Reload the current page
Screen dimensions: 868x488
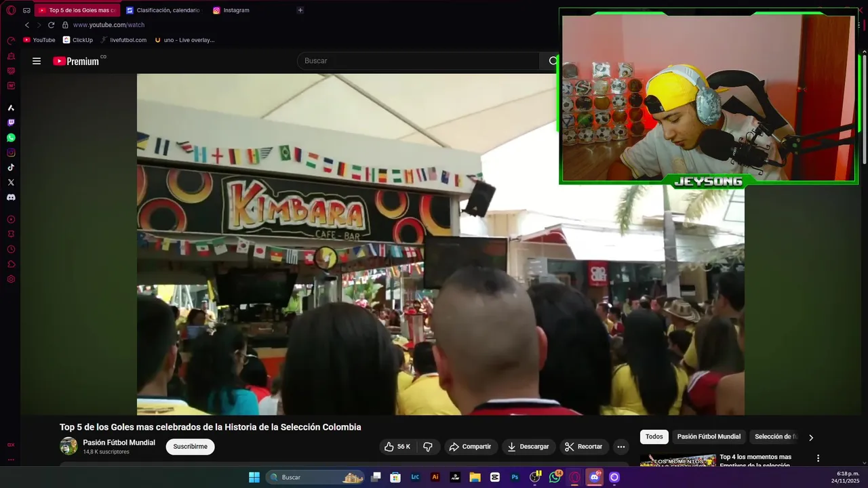(x=51, y=25)
